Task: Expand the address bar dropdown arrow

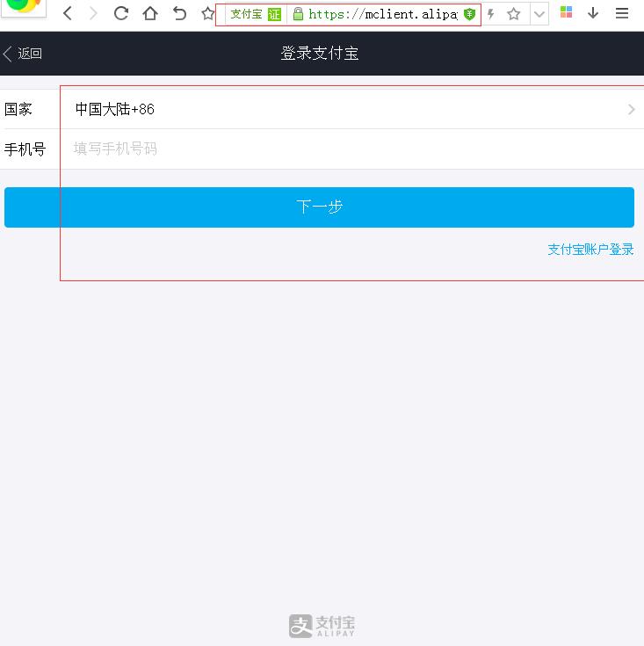Action: [539, 14]
